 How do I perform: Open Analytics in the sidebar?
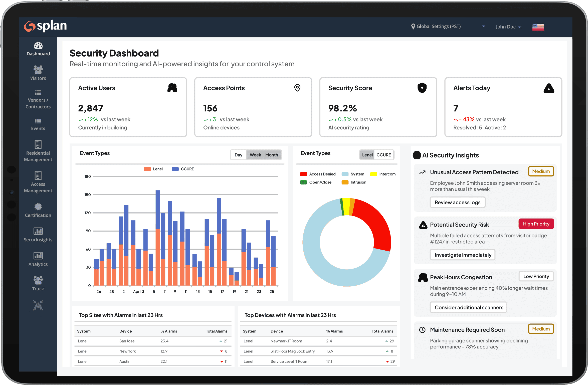(x=38, y=259)
